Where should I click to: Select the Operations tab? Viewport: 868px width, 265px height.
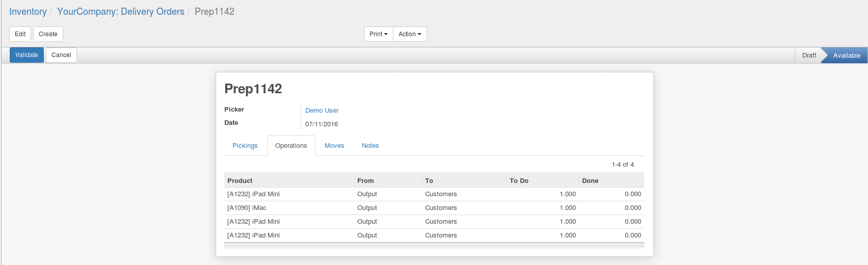point(291,146)
